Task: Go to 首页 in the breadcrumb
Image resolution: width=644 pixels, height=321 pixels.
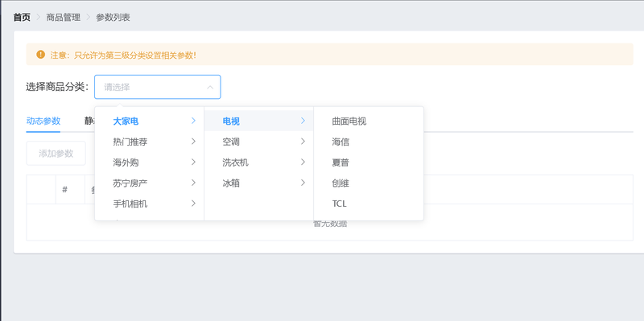Action: pyautogui.click(x=22, y=17)
